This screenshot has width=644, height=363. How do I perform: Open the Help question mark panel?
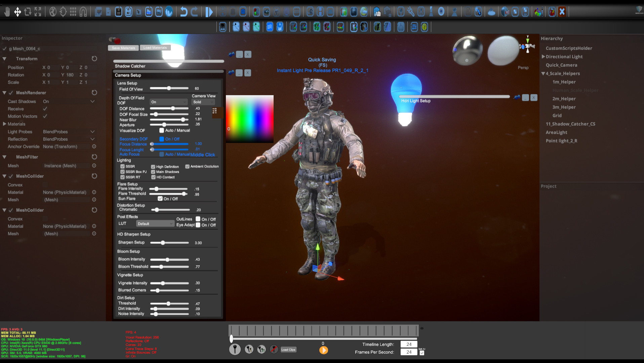click(x=424, y=27)
